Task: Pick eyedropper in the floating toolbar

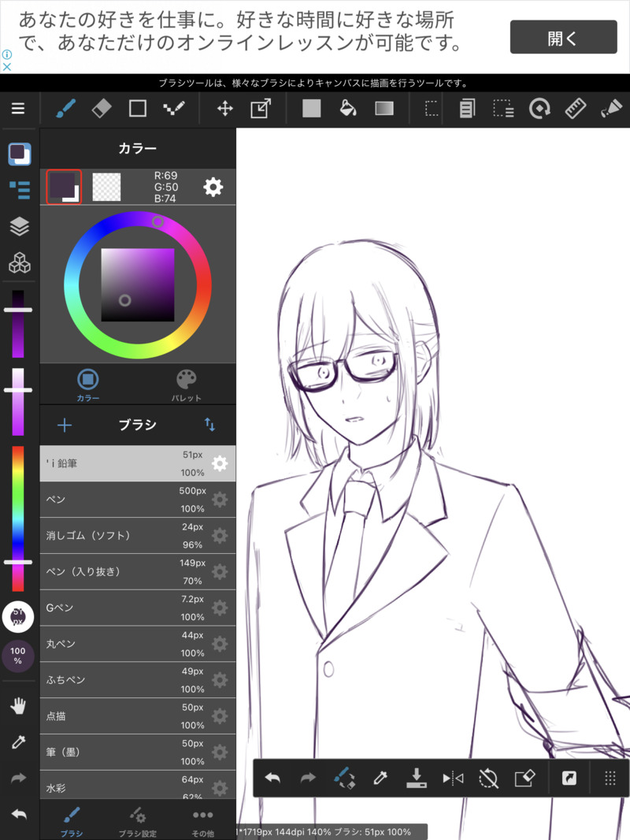Action: coord(380,778)
